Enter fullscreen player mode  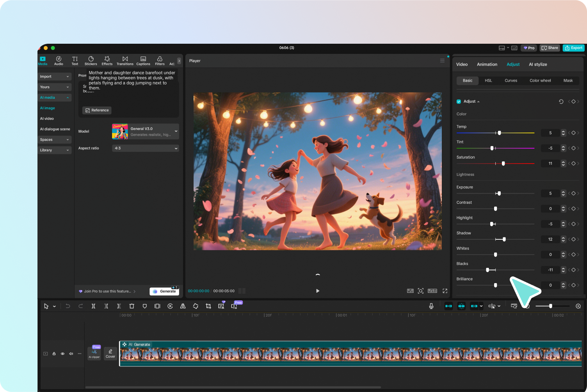coord(445,291)
